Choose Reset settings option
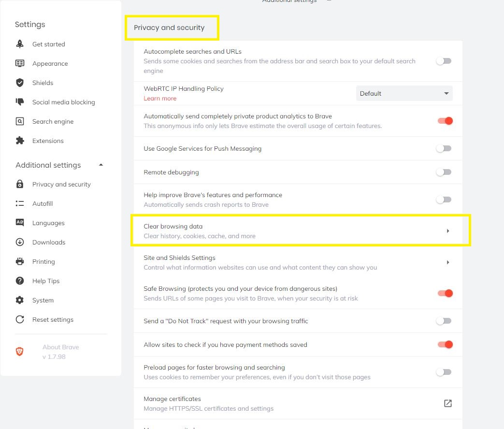Viewport: 504px width, 429px height. tap(53, 319)
